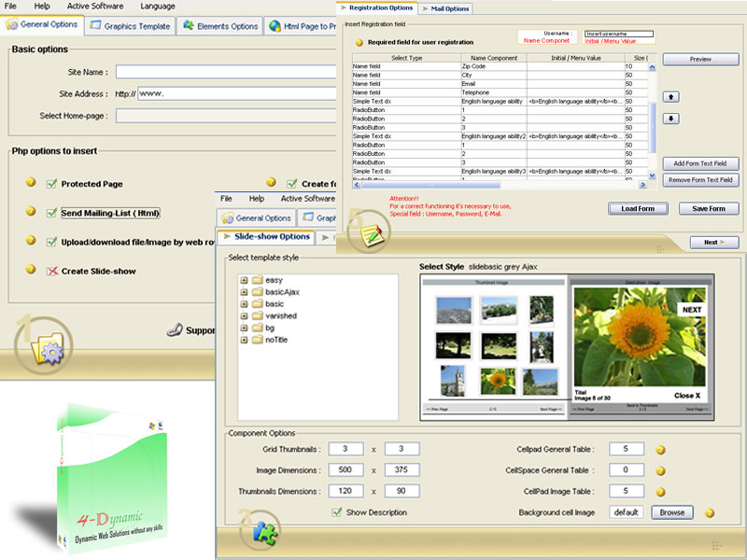This screenshot has height=560, width=747.
Task: Move the form field down with the down-arrow button
Action: pyautogui.click(x=671, y=119)
